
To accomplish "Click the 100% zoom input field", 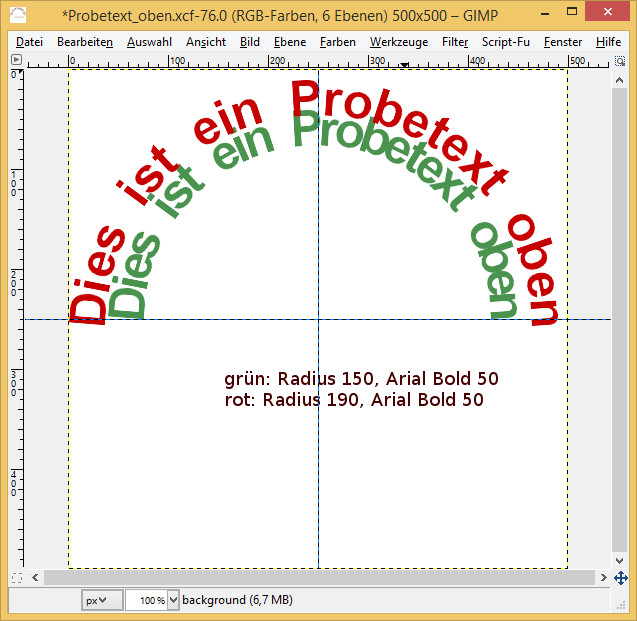I will coord(147,600).
